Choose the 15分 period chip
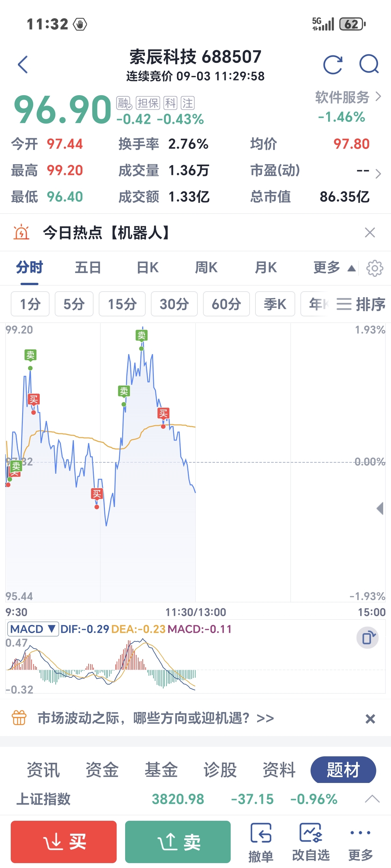The image size is (391, 868). pyautogui.click(x=122, y=304)
